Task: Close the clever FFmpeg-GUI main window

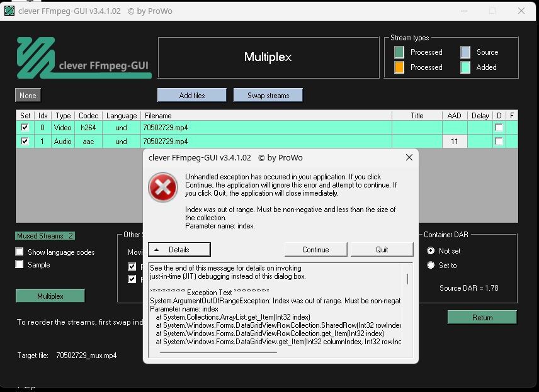Action: pyautogui.click(x=521, y=11)
